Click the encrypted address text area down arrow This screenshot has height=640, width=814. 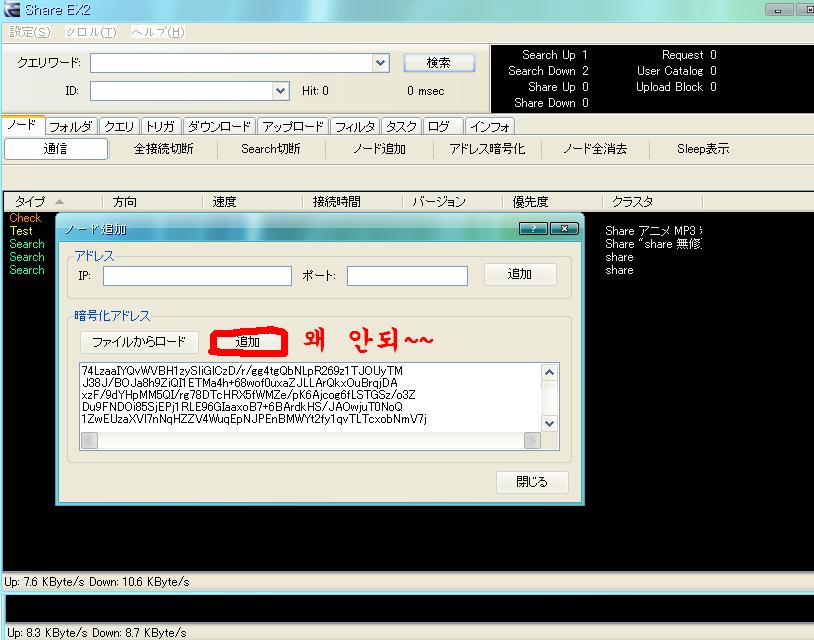point(549,423)
